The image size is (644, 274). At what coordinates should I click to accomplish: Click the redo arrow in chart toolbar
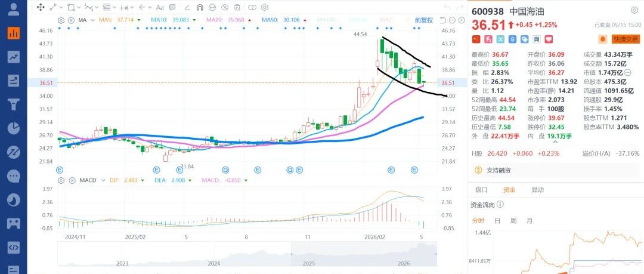click(459, 7)
